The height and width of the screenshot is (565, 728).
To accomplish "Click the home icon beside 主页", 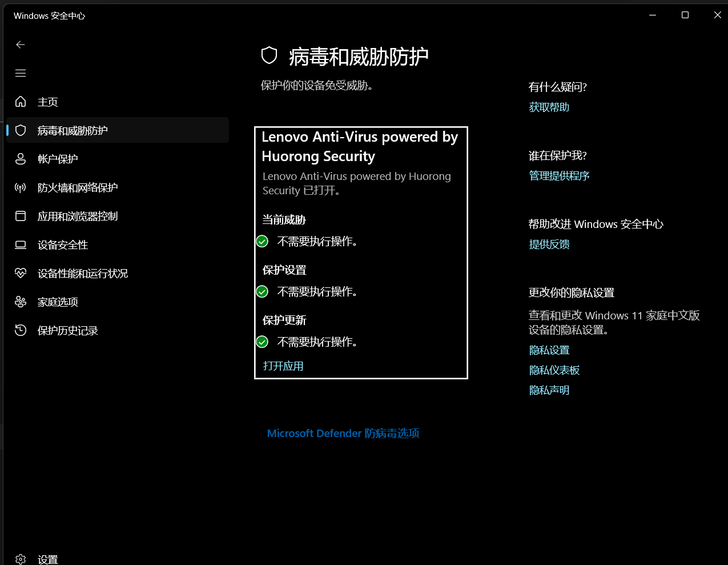I will pyautogui.click(x=21, y=102).
